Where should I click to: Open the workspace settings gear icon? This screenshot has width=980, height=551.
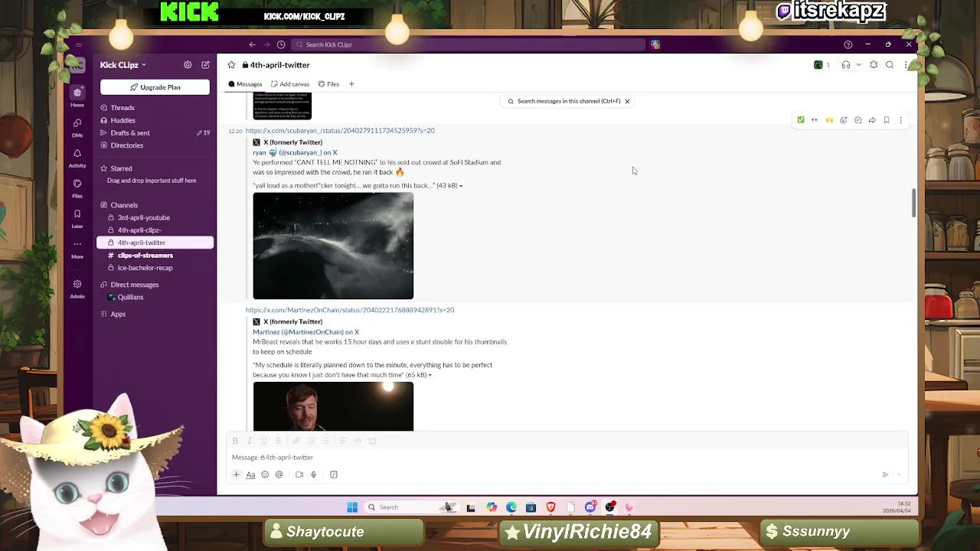click(188, 65)
